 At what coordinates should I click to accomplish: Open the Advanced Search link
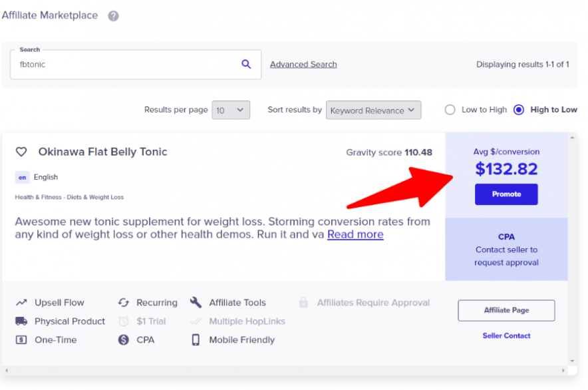point(303,65)
